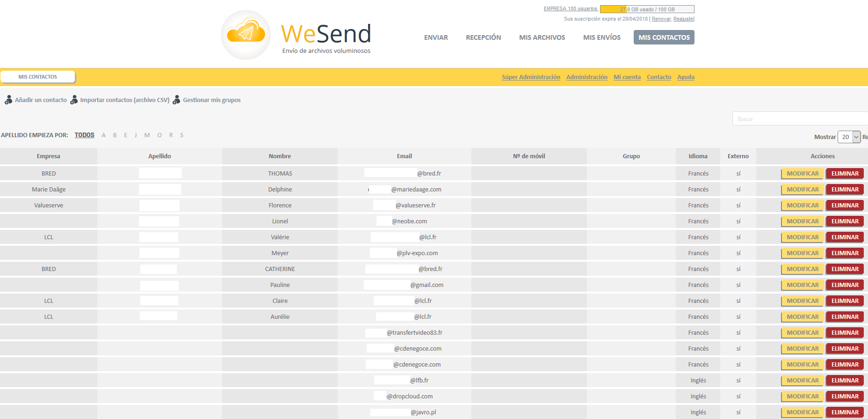Screen dimensions: 868x419
Task: Select the MIS CONTACTOS sub-tab in yellow bar
Action: pos(38,77)
